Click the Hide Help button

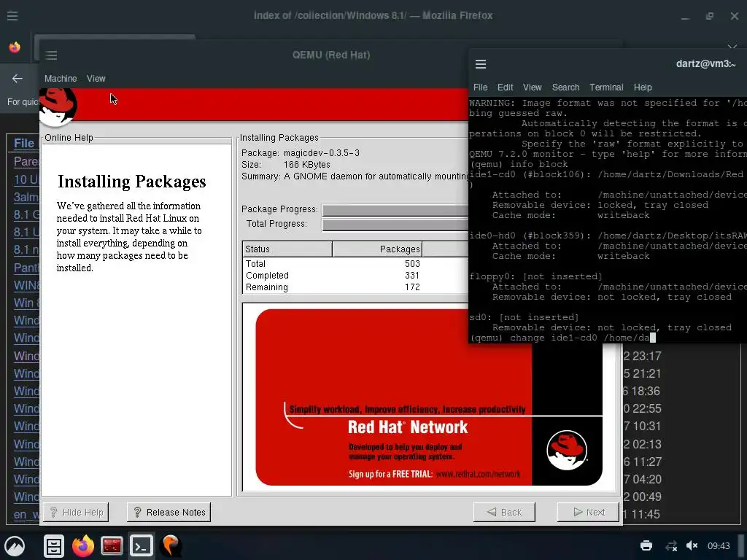76,513
